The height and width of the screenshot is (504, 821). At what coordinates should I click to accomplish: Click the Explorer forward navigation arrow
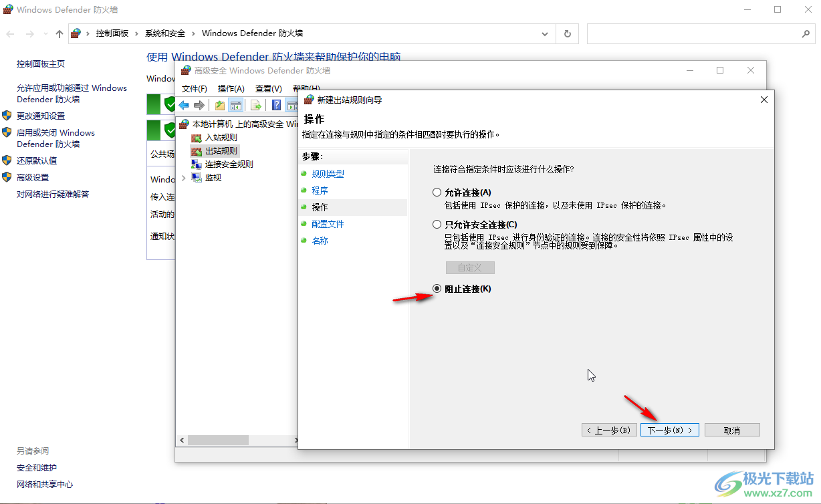29,33
